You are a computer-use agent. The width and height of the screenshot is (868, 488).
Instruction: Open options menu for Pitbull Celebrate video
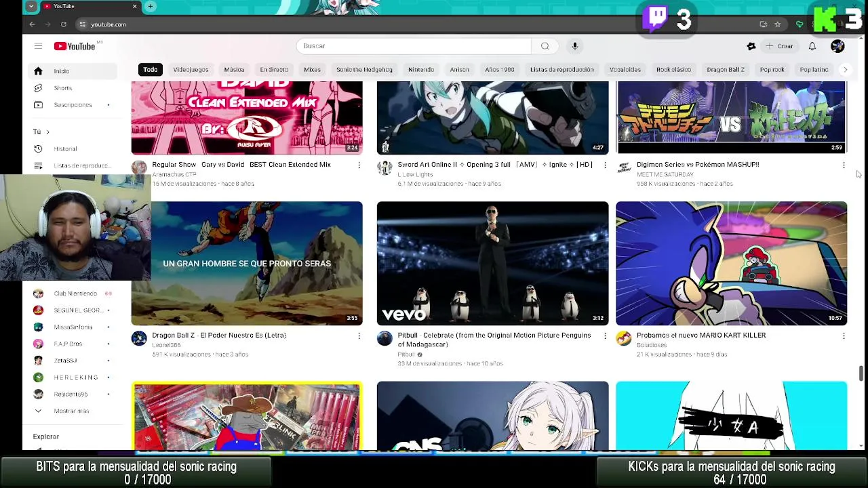[x=605, y=335]
